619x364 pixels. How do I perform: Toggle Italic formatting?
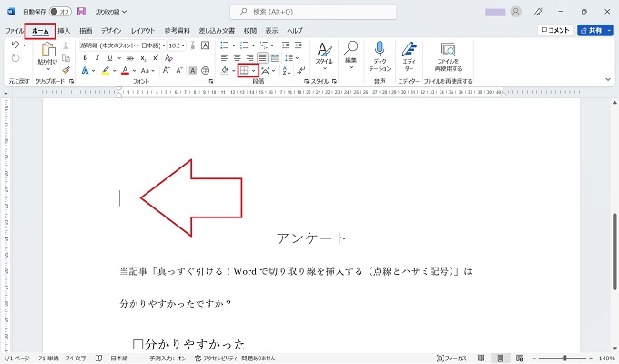tap(97, 58)
